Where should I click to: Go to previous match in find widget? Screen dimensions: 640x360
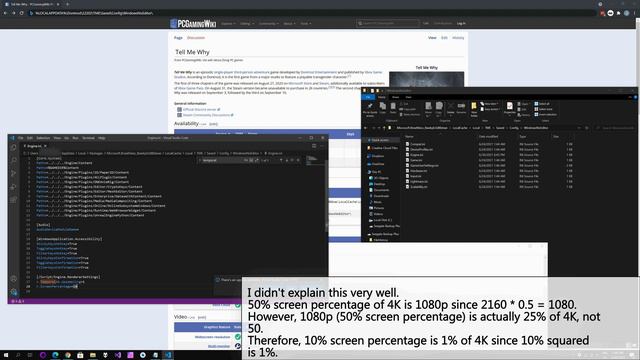[281, 160]
